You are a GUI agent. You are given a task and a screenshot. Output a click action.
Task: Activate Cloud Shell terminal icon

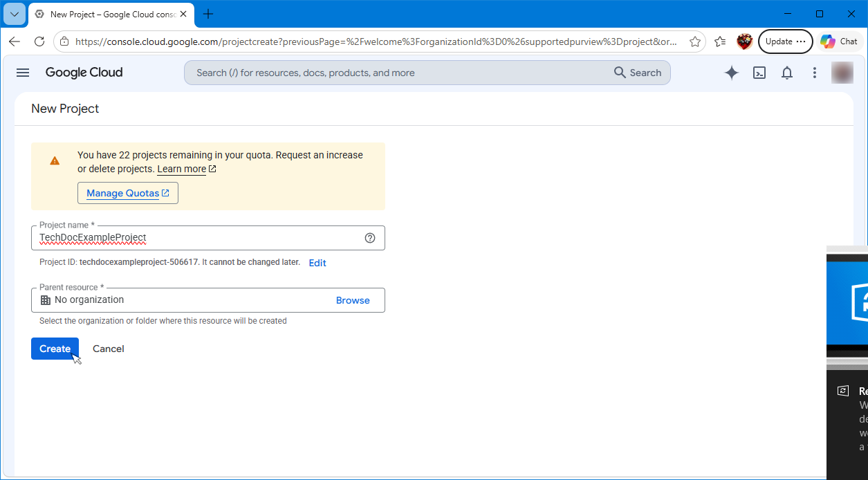pos(759,73)
